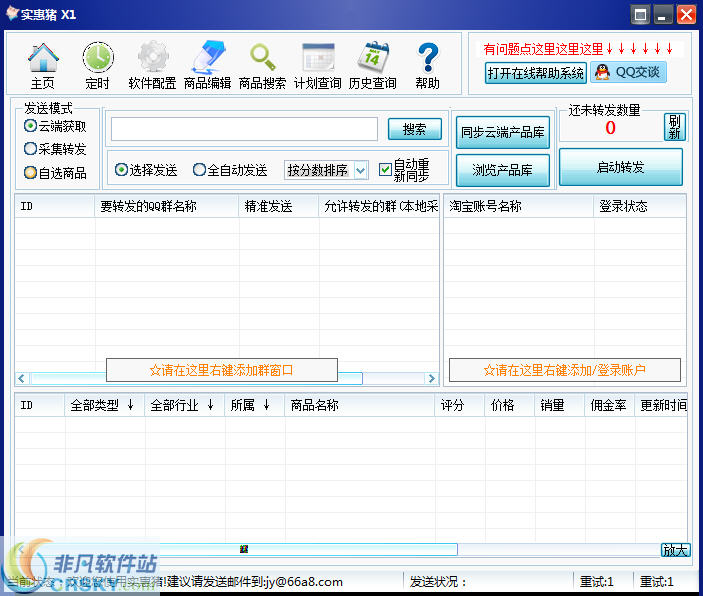Expand the 按分数排序 sort dropdown
Viewport: 703px width, 596px height.
[361, 170]
